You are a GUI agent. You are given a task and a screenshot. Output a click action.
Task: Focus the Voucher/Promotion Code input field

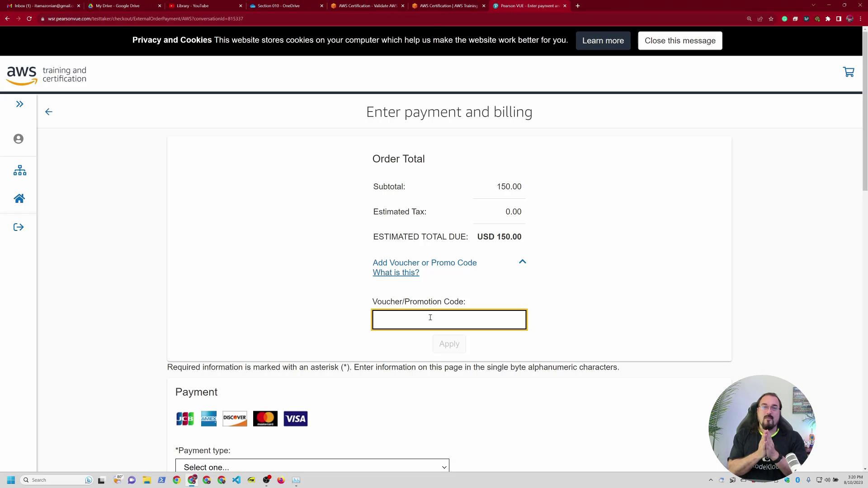pos(449,319)
